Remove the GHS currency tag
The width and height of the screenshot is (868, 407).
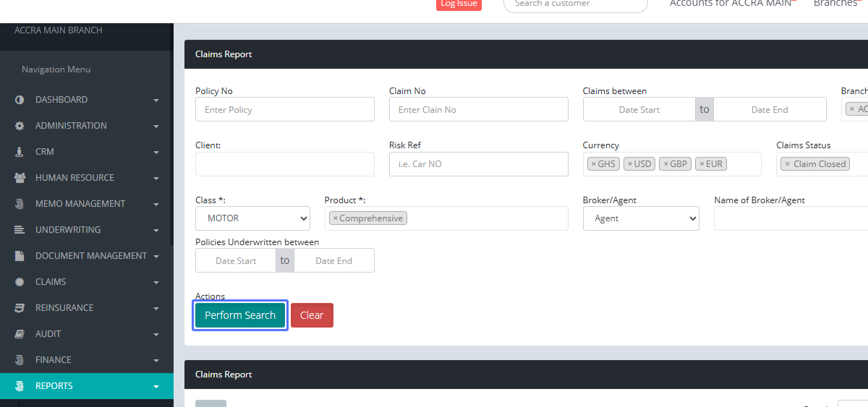(594, 164)
